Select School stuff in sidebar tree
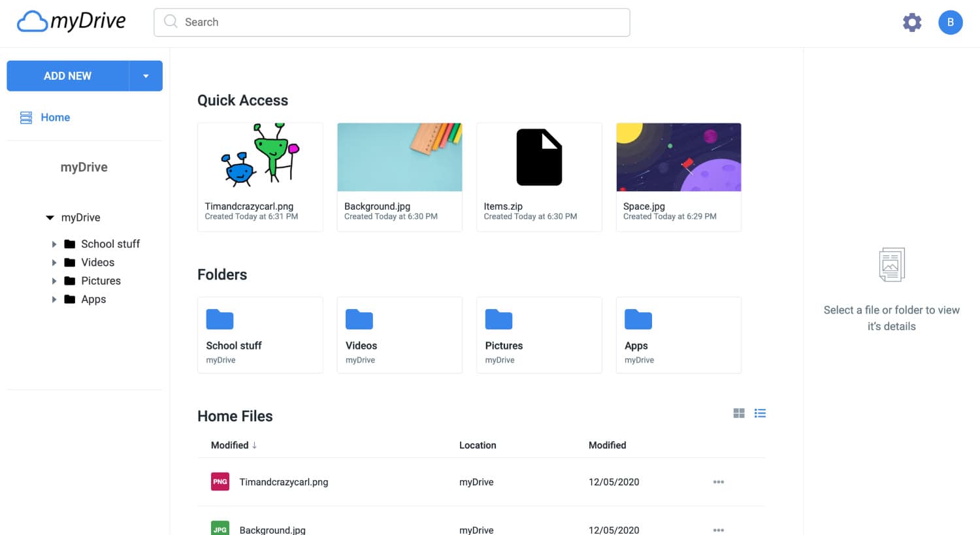The image size is (980, 535). coord(110,244)
